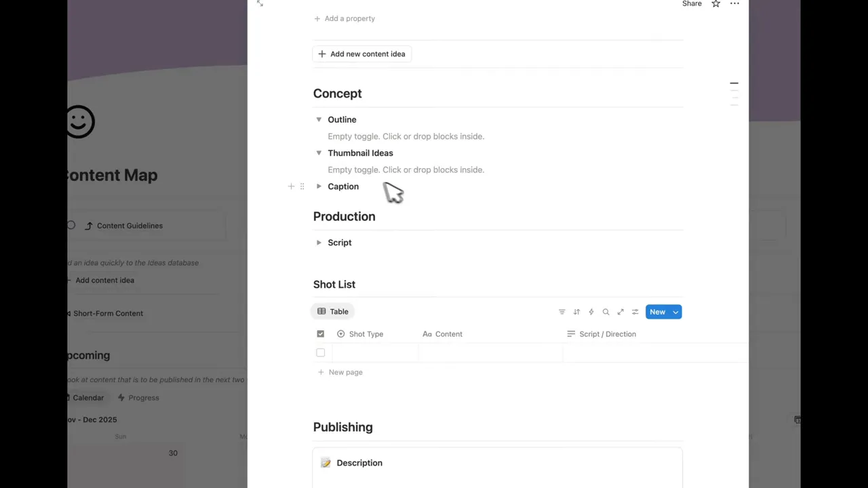
Task: Open Share options for the page
Action: [x=692, y=4]
